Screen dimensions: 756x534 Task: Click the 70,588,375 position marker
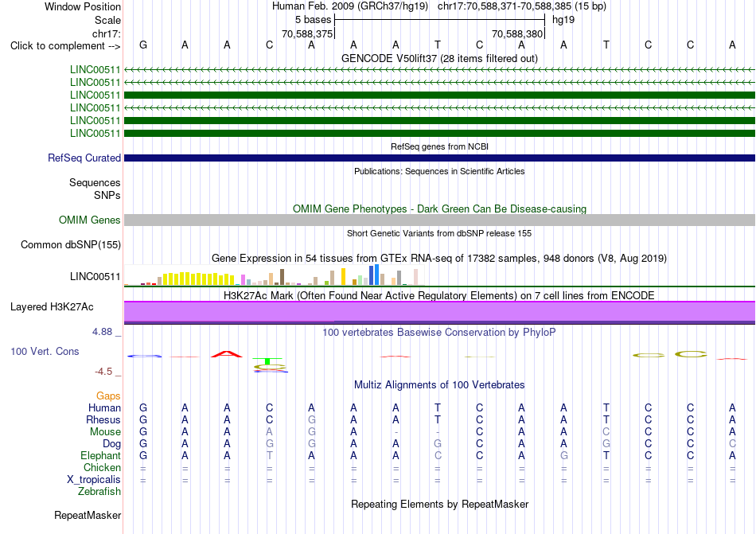coord(308,33)
